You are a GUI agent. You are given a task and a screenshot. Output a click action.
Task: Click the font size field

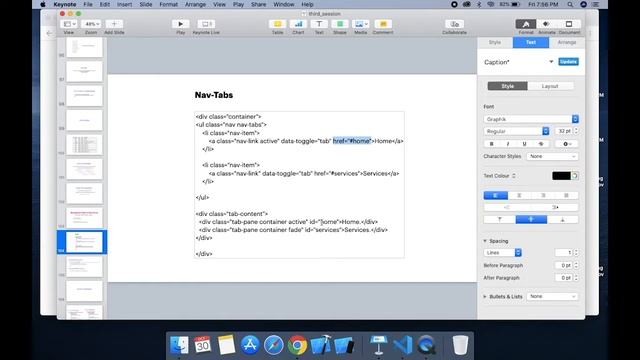coord(564,131)
